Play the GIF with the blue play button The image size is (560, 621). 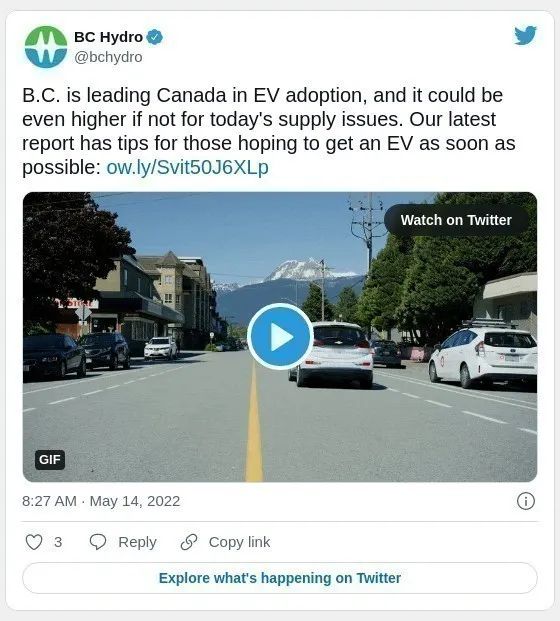[280, 337]
